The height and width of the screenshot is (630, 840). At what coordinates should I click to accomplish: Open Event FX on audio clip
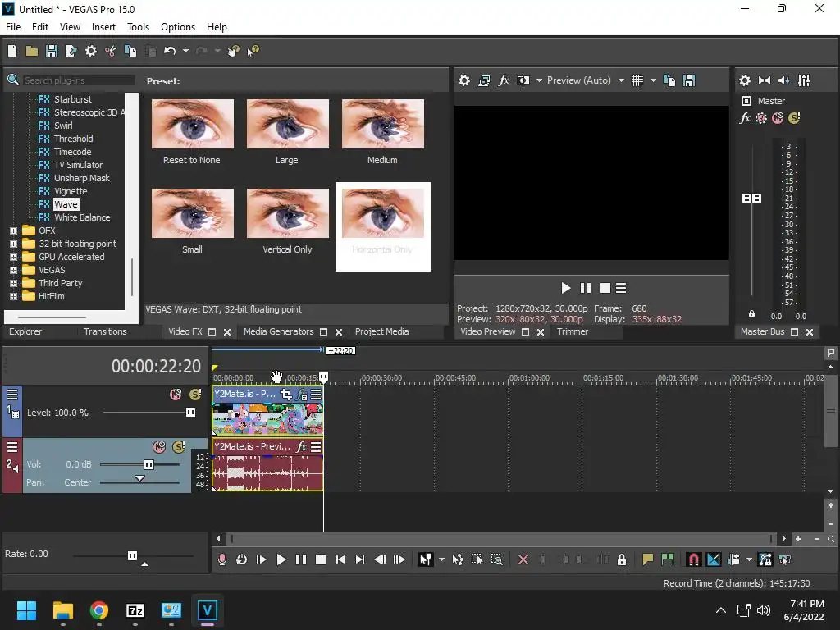click(302, 446)
